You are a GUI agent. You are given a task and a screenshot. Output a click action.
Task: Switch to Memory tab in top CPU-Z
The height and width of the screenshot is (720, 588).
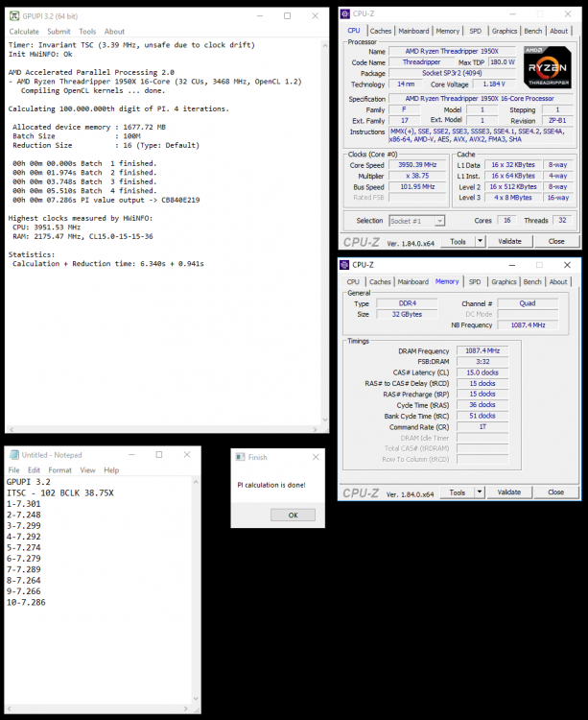[447, 31]
